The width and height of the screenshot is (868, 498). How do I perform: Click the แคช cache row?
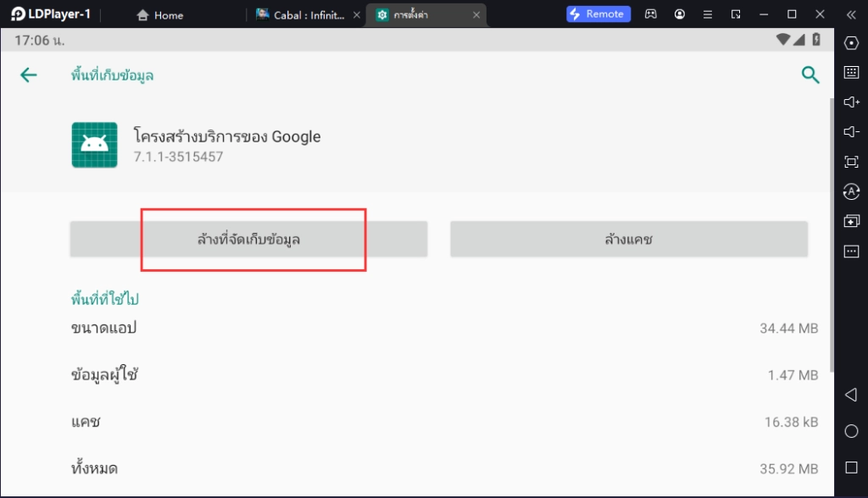tap(444, 422)
